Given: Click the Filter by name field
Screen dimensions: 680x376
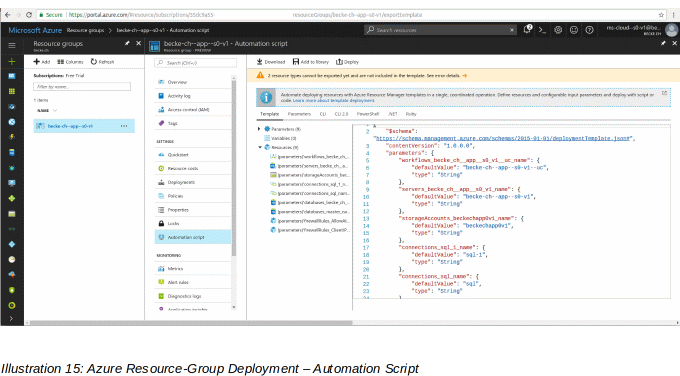Looking at the screenshot, I should [82, 87].
